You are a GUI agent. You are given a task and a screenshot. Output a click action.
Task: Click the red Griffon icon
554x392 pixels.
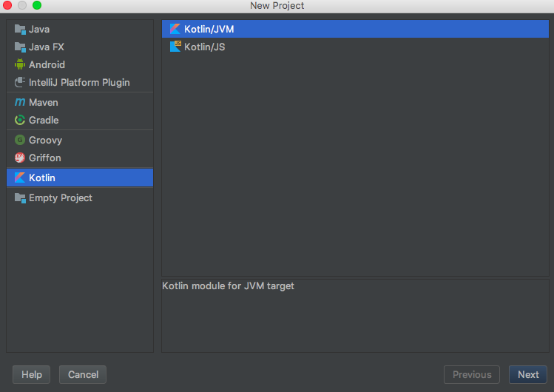pos(20,158)
